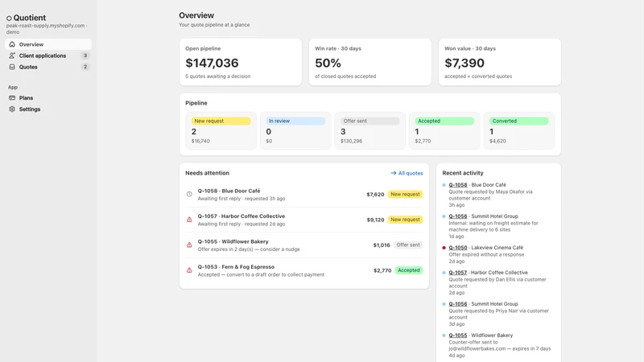This screenshot has height=362, width=644.
Task: Click the $1,016 amount for Wildflower Bakery
Action: click(x=382, y=245)
